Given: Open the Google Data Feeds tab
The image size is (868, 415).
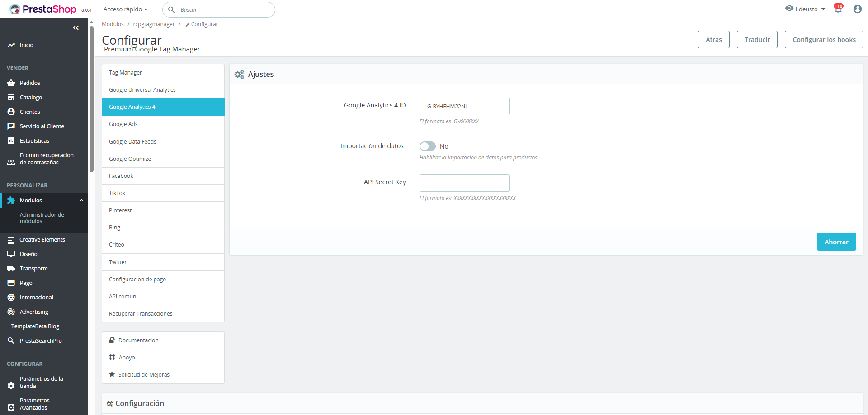Looking at the screenshot, I should (163, 142).
